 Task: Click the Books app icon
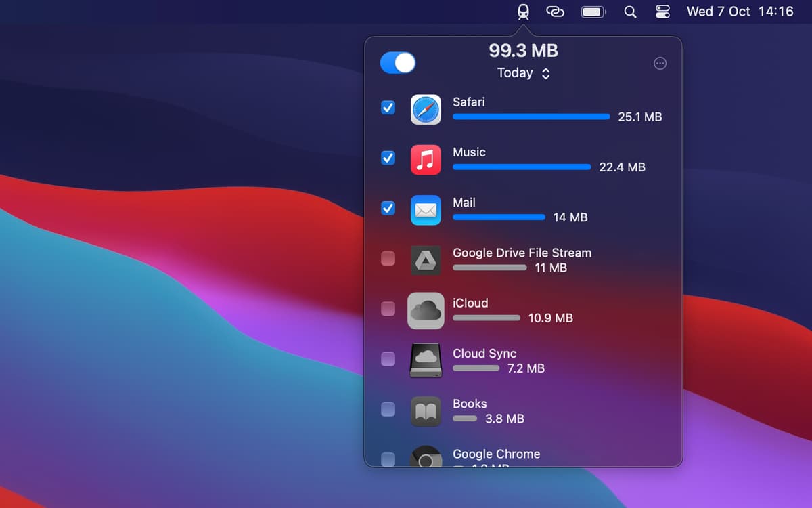click(426, 411)
